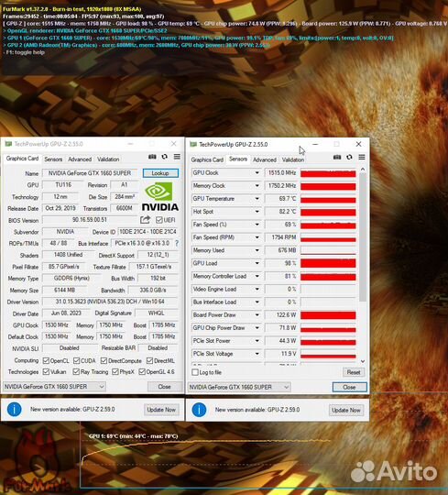Click the GPU Clock red history graph
This screenshot has height=495, width=448.
328,173
